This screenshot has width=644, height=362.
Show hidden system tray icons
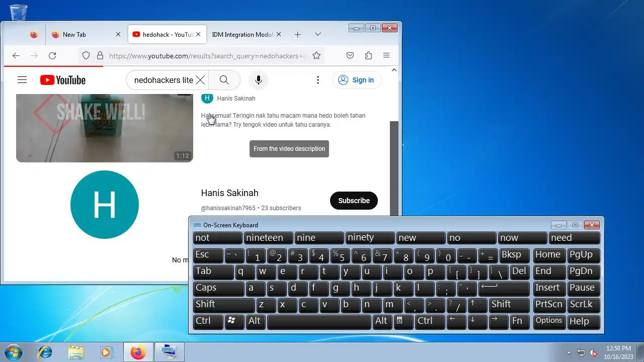[569, 352]
